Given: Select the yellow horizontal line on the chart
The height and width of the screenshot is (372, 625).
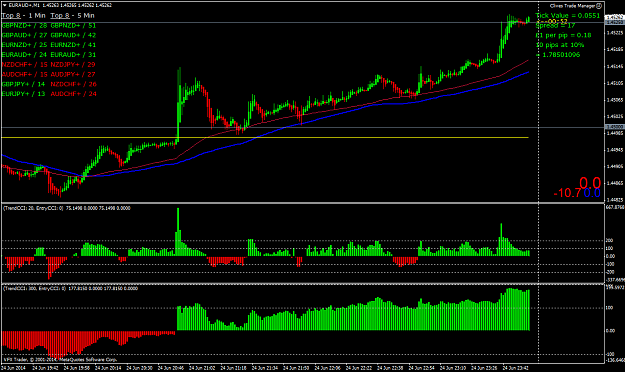Looking at the screenshot, I should tap(265, 138).
